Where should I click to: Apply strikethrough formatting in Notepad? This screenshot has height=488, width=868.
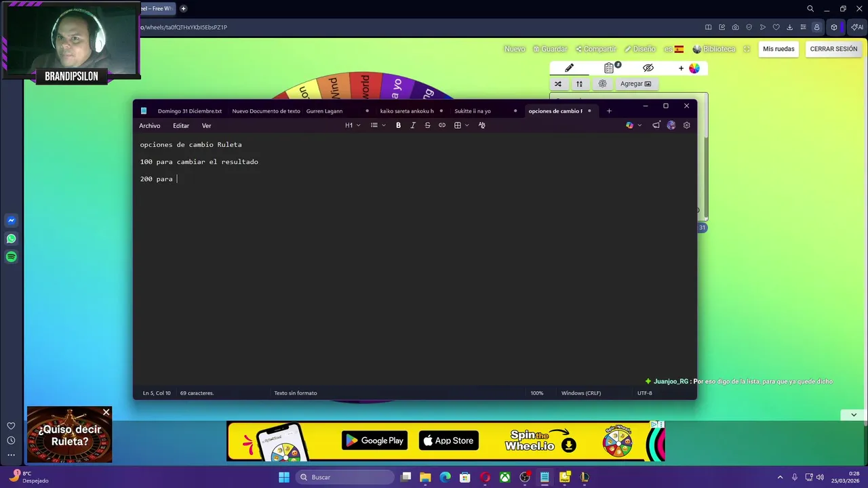pyautogui.click(x=427, y=125)
